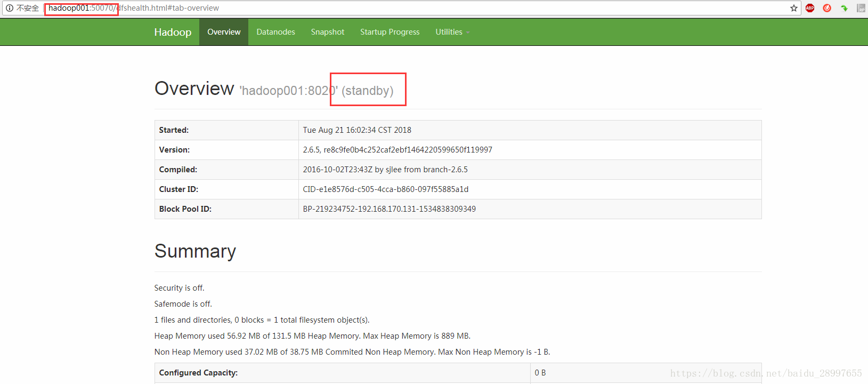
Task: Select the version value starting with 2.6.5
Action: coord(398,150)
